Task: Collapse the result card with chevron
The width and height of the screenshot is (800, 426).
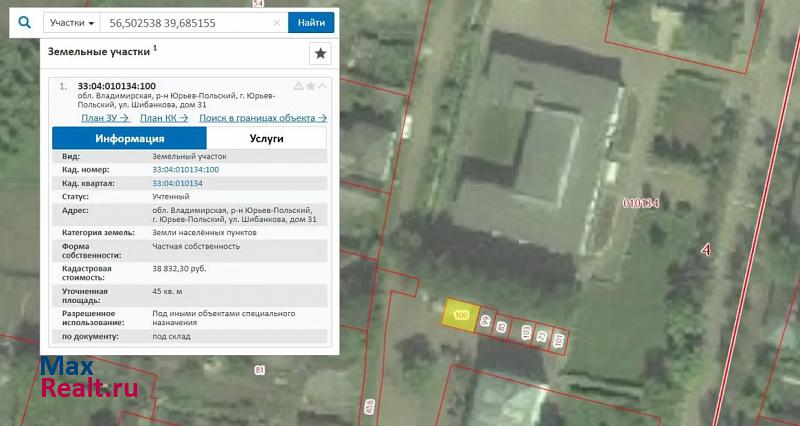Action: pyautogui.click(x=322, y=86)
